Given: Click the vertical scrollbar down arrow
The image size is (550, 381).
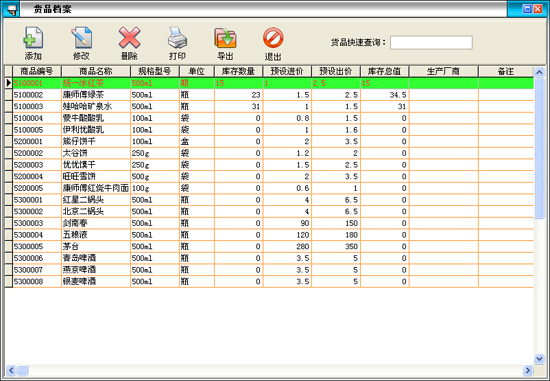Looking at the screenshot, I should point(539,359).
